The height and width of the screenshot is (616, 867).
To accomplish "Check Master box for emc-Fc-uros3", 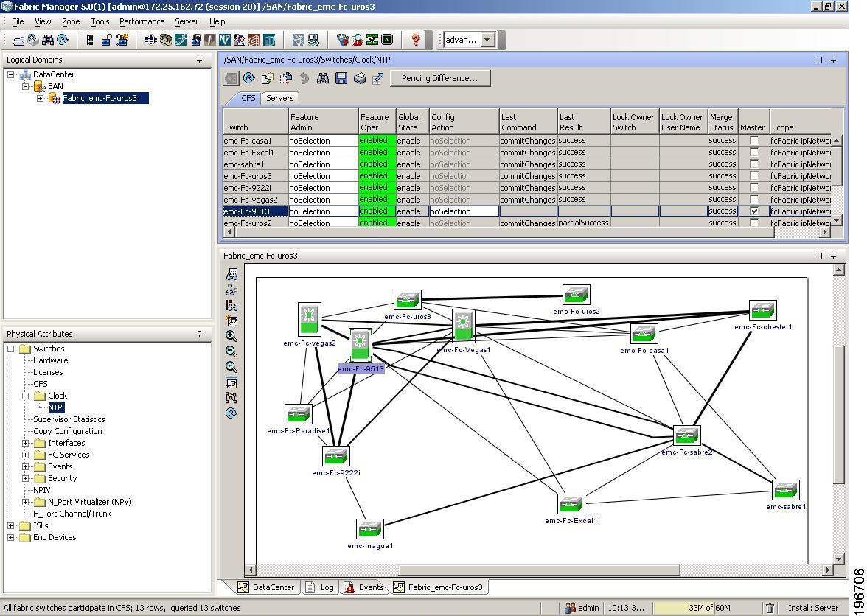I will click(754, 175).
